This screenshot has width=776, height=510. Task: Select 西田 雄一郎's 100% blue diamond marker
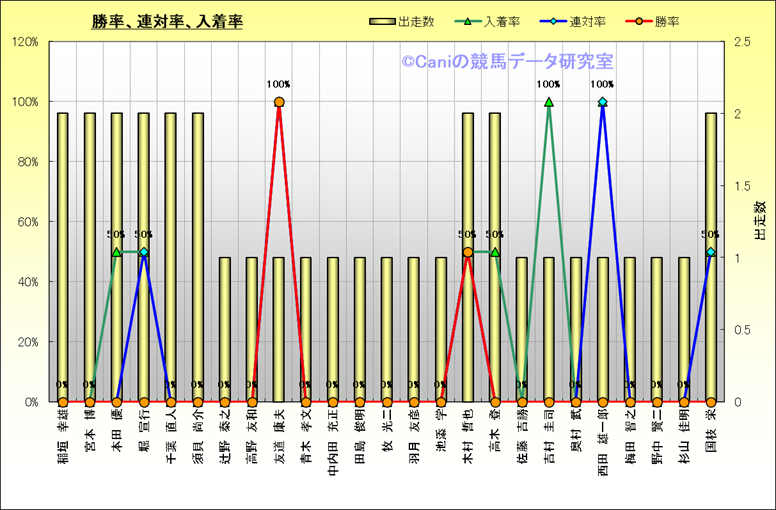602,102
